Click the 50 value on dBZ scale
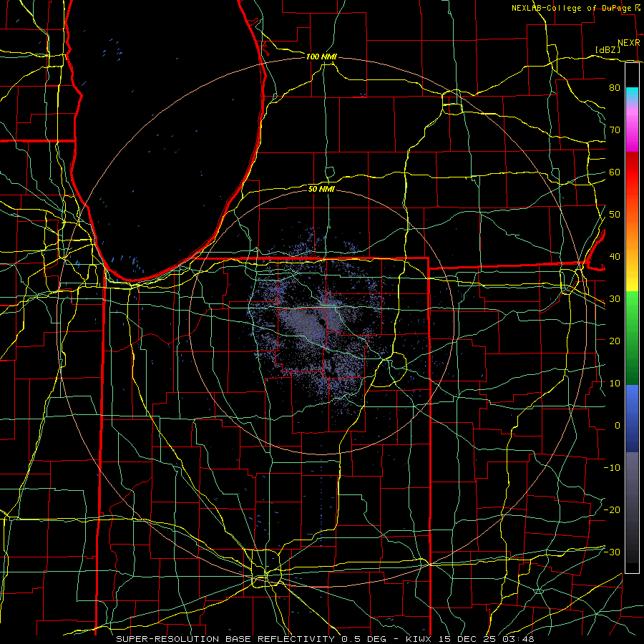This screenshot has width=644, height=644. pos(615,215)
